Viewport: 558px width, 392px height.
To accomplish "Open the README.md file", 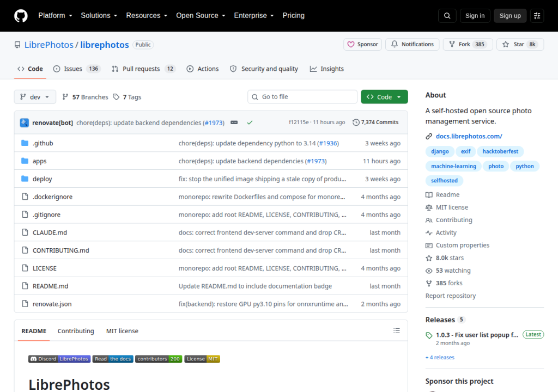I will pyautogui.click(x=51, y=286).
